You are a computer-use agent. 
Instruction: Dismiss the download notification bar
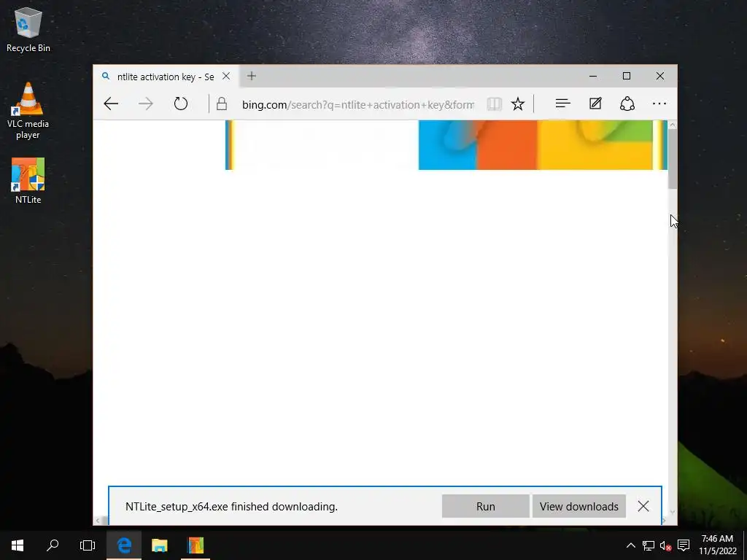click(x=643, y=506)
